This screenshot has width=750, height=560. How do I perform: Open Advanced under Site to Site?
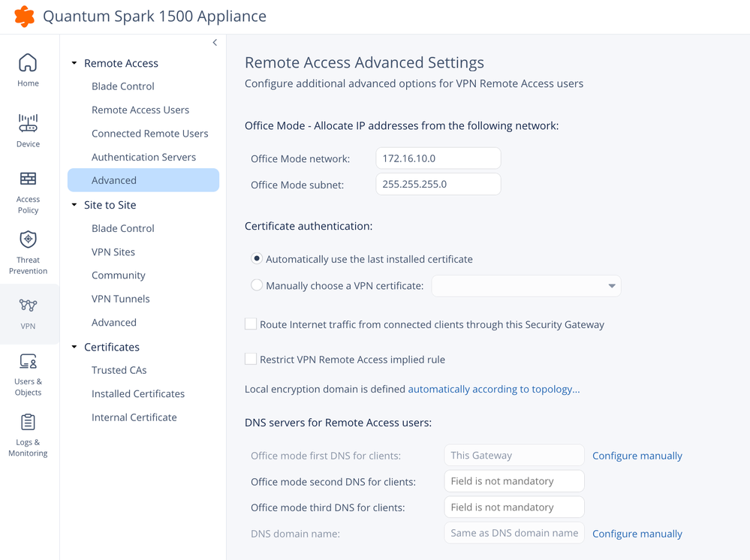pyautogui.click(x=114, y=322)
